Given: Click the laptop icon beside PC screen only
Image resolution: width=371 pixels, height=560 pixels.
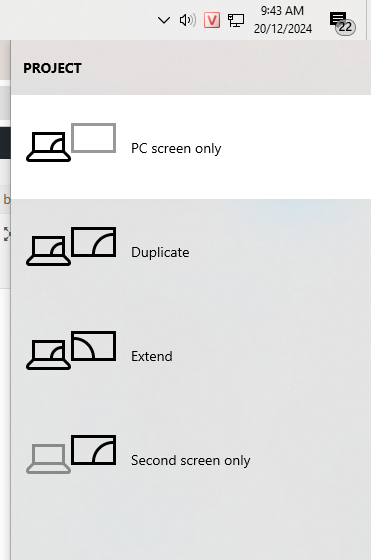Looking at the screenshot, I should tap(48, 147).
